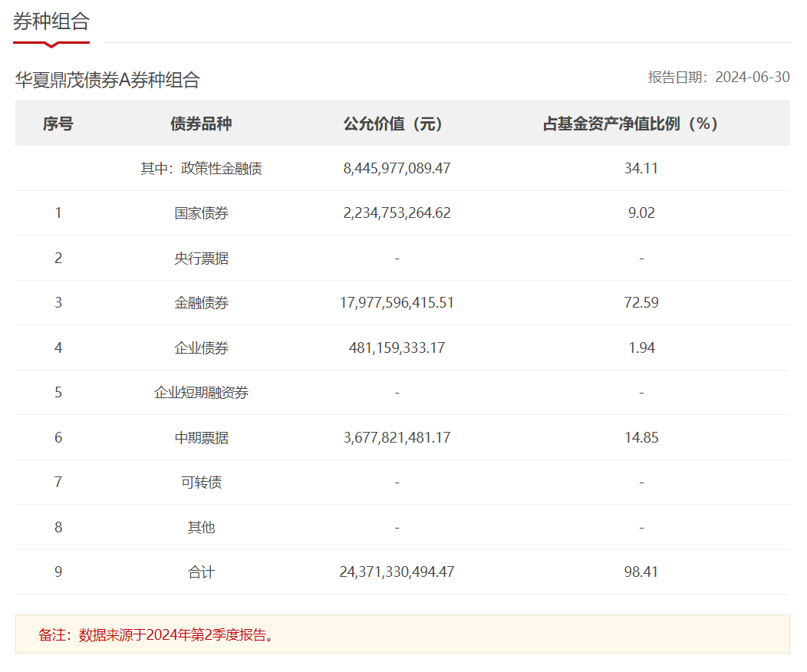Image resolution: width=807 pixels, height=672 pixels.
Task: Select the 国家债券 row label
Action: click(201, 213)
